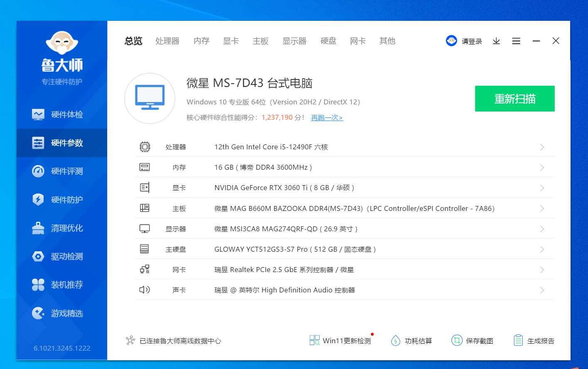Click the score 1,237,190 value
This screenshot has width=588, height=369.
pos(277,118)
